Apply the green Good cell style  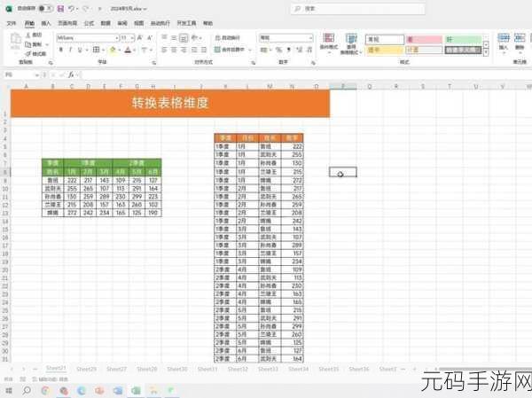[464, 39]
